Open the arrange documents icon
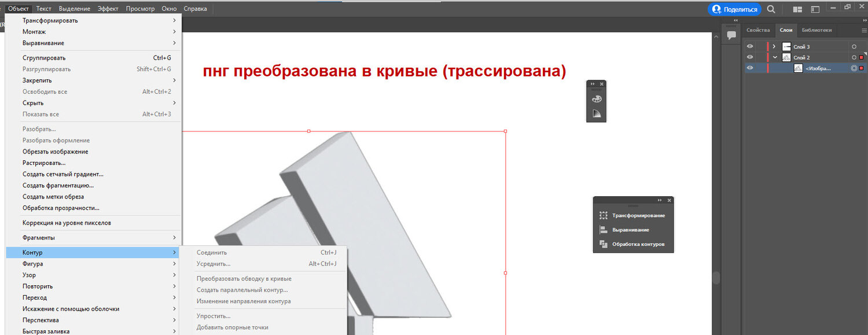 [797, 9]
